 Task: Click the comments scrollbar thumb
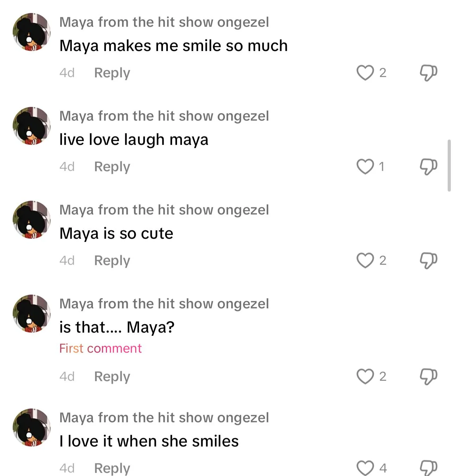[449, 165]
